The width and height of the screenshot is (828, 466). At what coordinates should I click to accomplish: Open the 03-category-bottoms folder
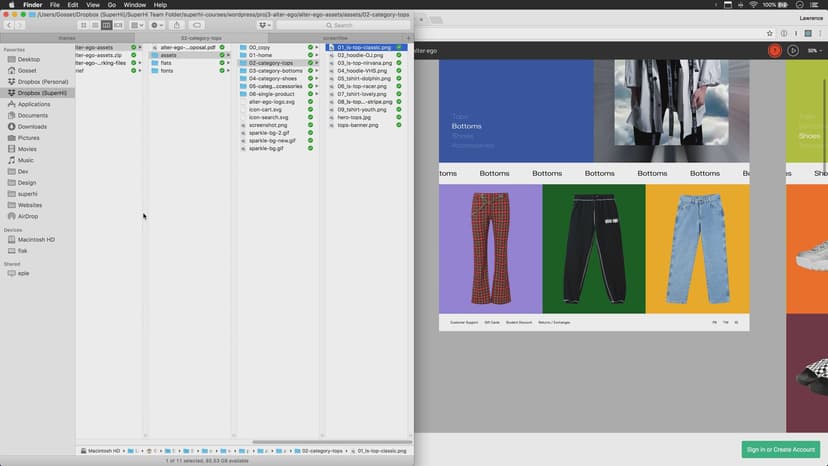276,71
